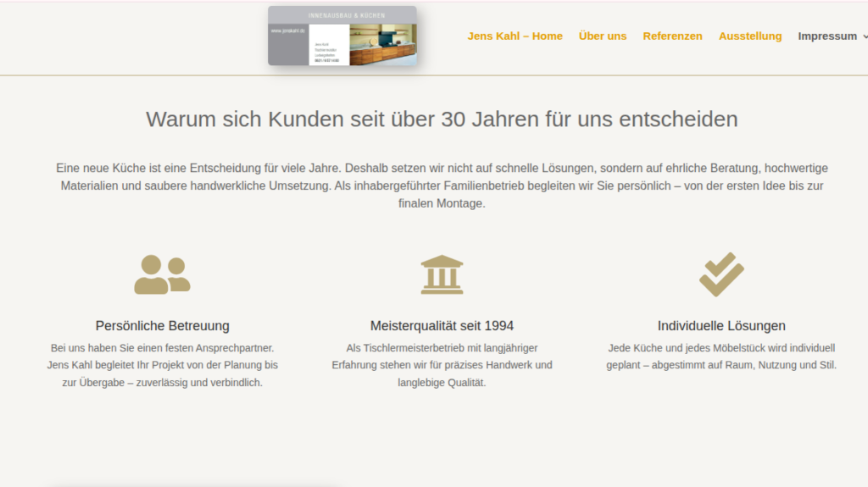Image resolution: width=868 pixels, height=487 pixels.
Task: Open the Impressum menu item
Action: pyautogui.click(x=826, y=36)
